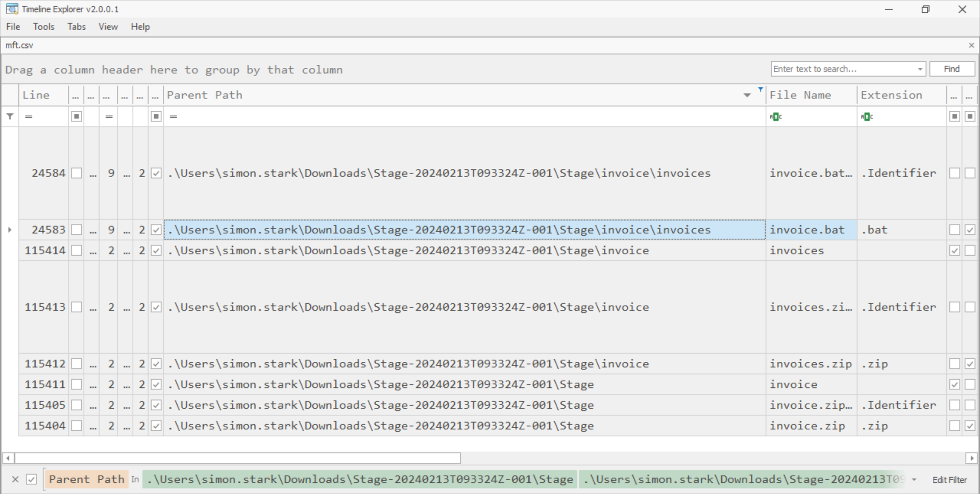Toggle checked box after Extension on invoices folder row
Screen dimensions: 980x494
[x=954, y=251]
